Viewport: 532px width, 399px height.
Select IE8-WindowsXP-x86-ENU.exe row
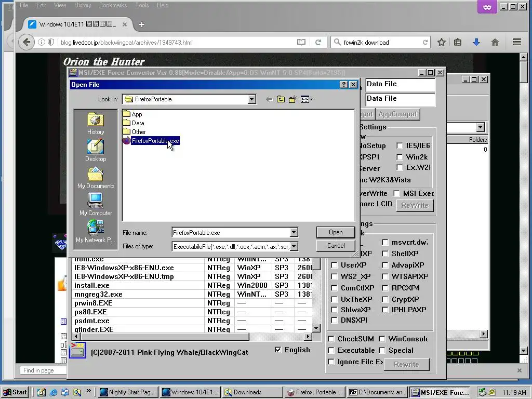click(192, 268)
